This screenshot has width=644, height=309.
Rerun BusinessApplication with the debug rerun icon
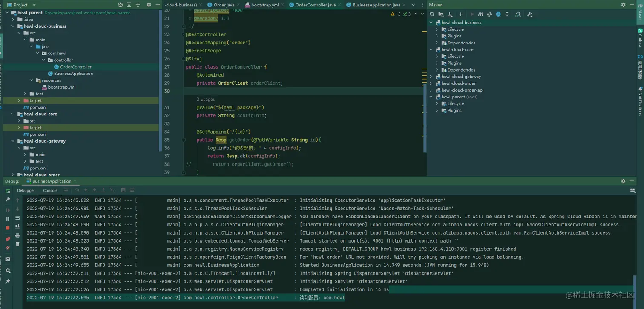pos(8,191)
